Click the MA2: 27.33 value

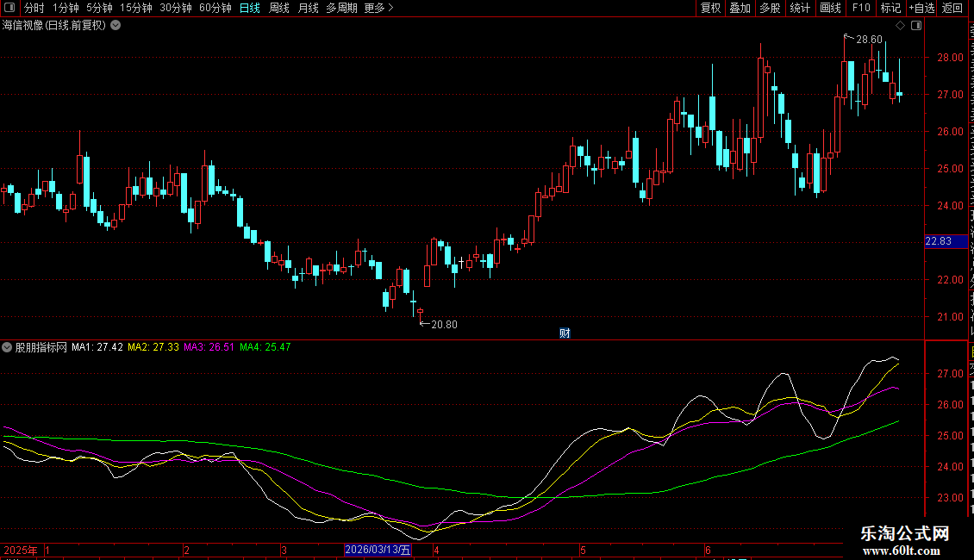153,348
